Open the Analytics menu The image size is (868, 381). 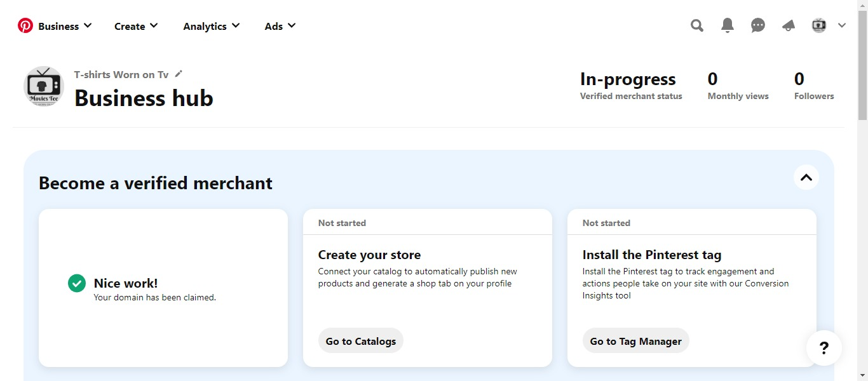coord(211,26)
